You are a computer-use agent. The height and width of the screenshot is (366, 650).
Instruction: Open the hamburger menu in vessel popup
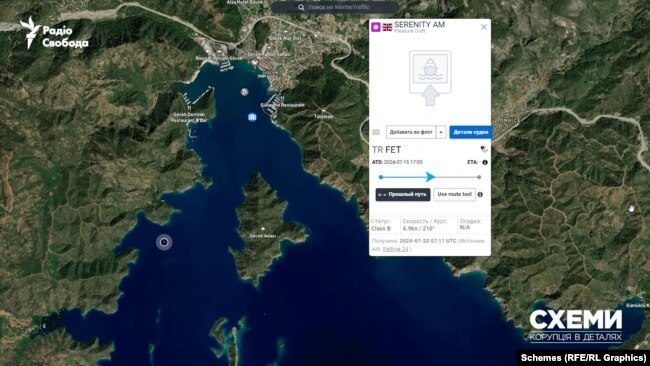tap(376, 132)
